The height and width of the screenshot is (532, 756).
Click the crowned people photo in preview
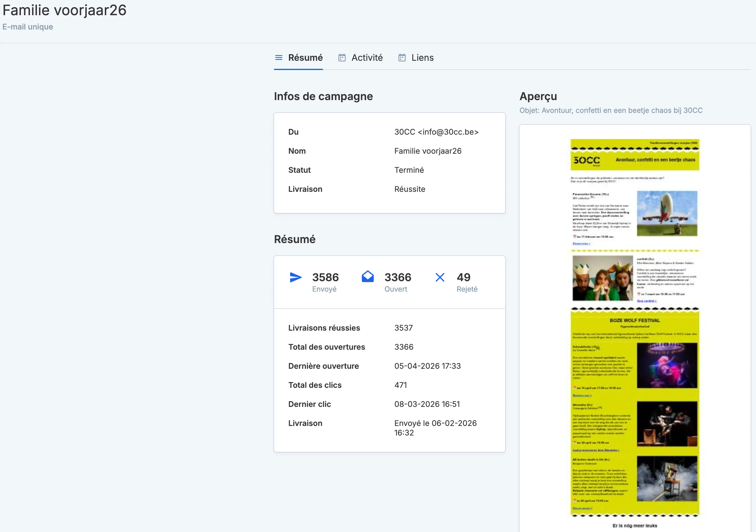point(603,278)
